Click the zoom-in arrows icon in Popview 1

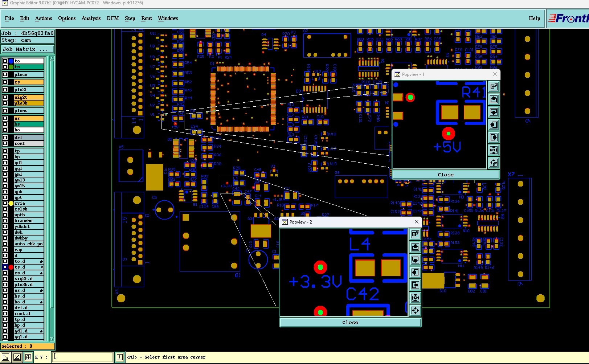pos(494,150)
